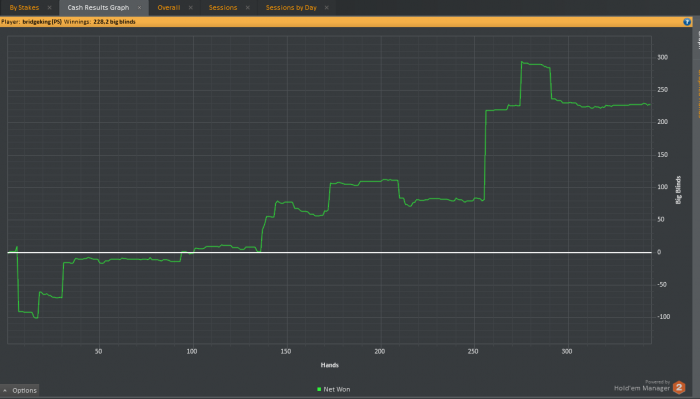Expand the Options panel

(20, 390)
